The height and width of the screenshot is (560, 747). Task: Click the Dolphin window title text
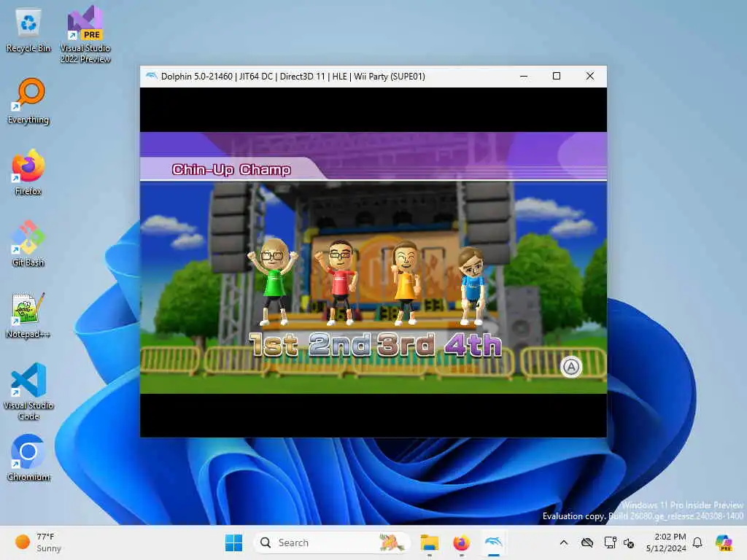click(293, 76)
